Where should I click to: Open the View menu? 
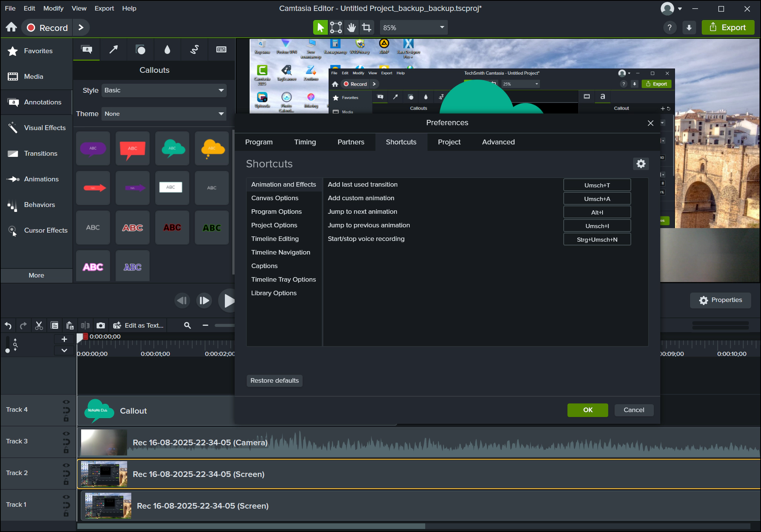pyautogui.click(x=79, y=8)
